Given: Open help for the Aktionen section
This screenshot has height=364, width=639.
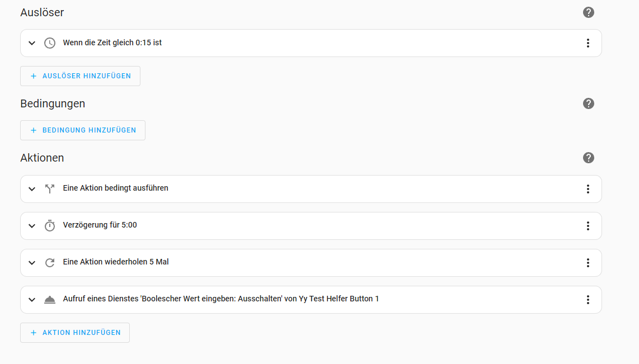Looking at the screenshot, I should coord(588,158).
